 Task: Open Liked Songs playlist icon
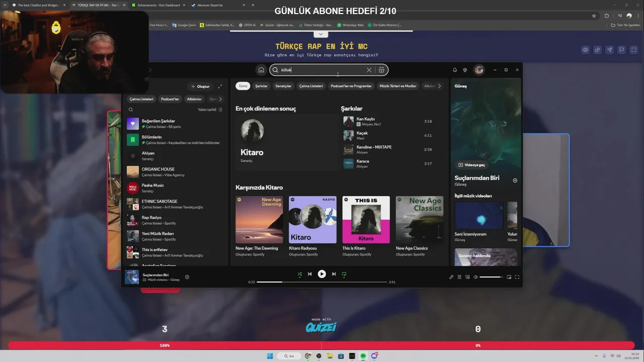click(133, 124)
